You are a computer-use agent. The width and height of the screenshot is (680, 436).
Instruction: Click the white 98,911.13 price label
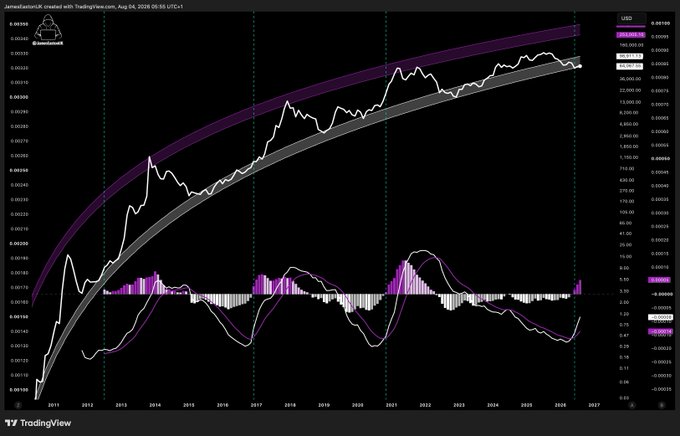[631, 56]
